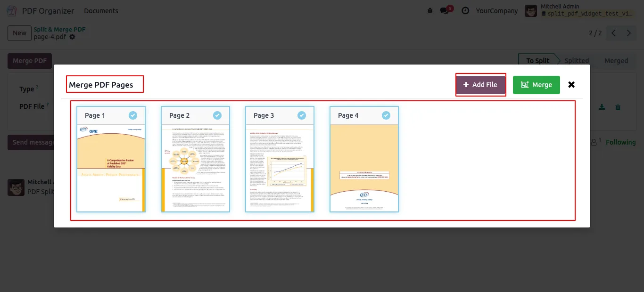
Task: Open the Documents menu
Action: tap(101, 10)
